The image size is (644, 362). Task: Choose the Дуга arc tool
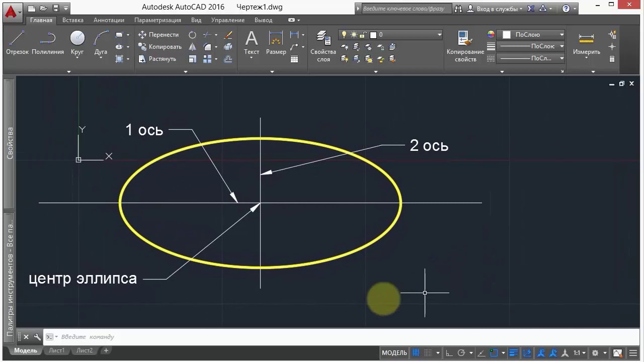click(101, 44)
